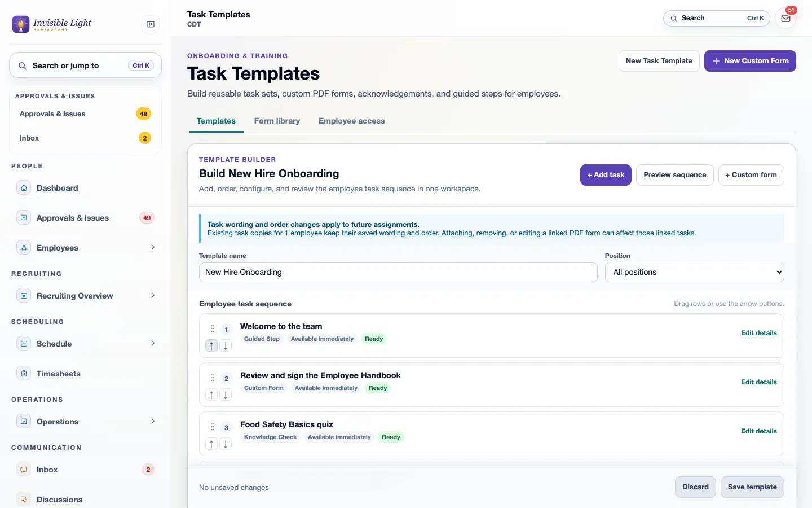Click the Discussions chat icon

tap(24, 500)
